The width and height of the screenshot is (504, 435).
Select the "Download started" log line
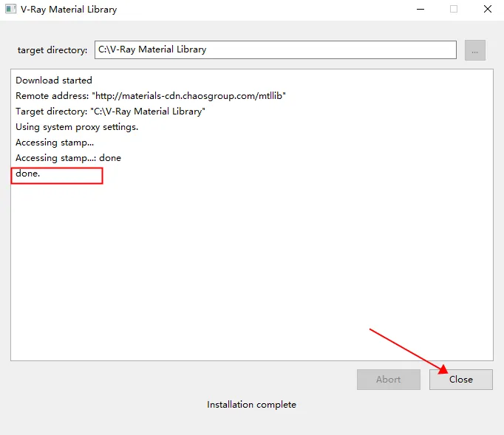click(x=54, y=80)
